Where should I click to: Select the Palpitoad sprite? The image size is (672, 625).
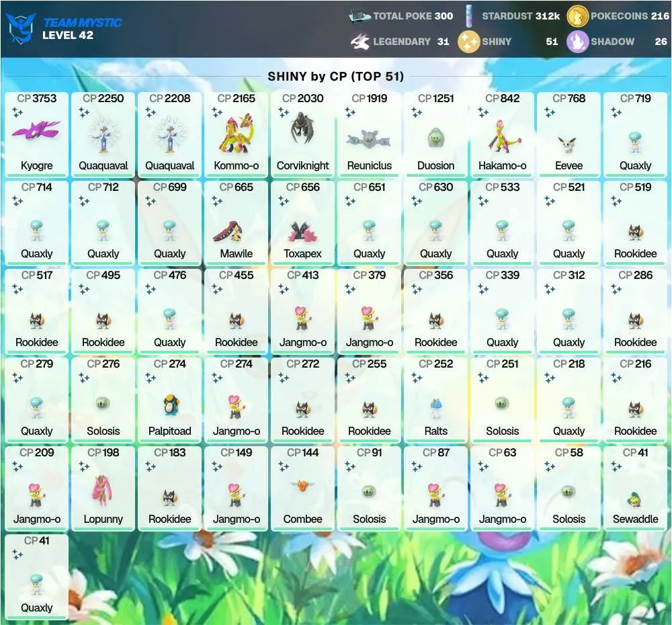click(x=170, y=405)
